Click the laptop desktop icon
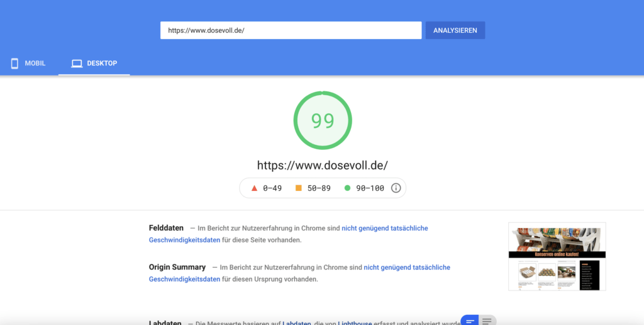Viewport: 644px width, 325px height. click(x=77, y=64)
